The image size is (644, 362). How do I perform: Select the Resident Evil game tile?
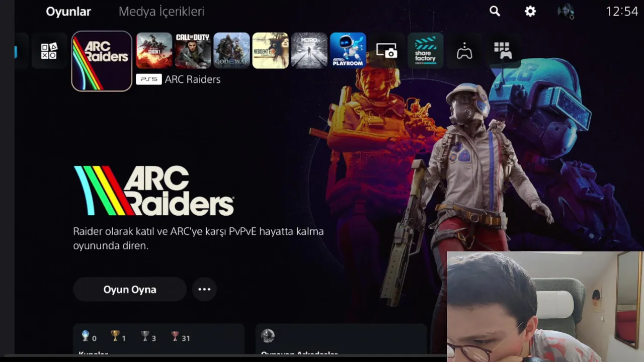pos(270,51)
